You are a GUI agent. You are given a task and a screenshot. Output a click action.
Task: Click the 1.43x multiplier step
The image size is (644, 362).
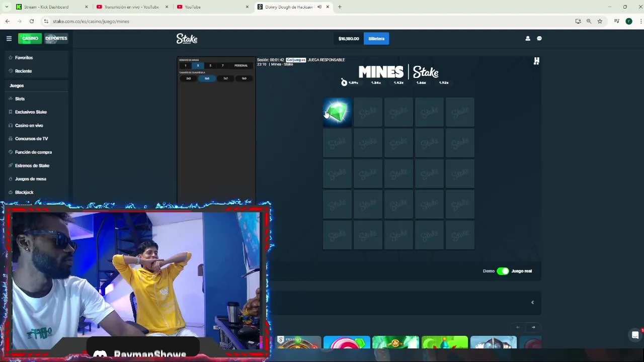(398, 82)
